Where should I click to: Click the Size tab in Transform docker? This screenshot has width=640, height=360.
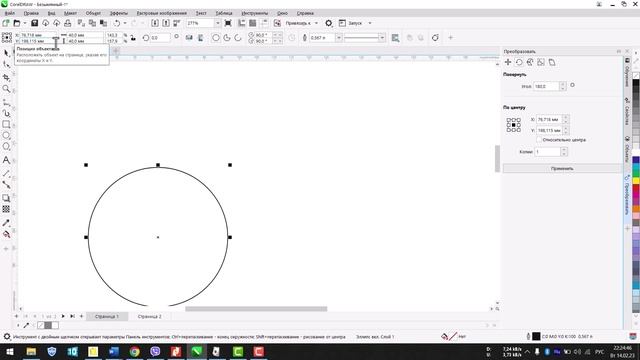(x=541, y=62)
